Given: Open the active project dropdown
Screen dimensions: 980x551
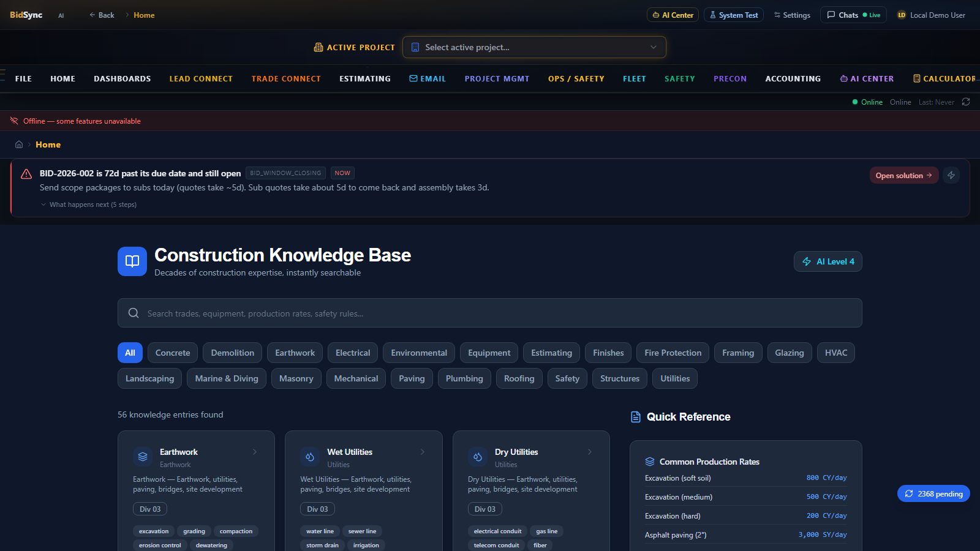Looking at the screenshot, I should tap(534, 47).
